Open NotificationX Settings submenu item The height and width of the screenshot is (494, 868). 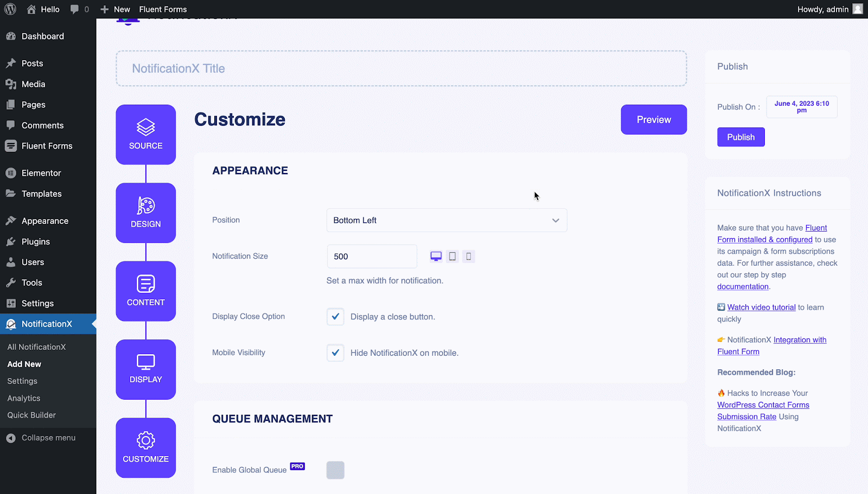click(x=22, y=381)
